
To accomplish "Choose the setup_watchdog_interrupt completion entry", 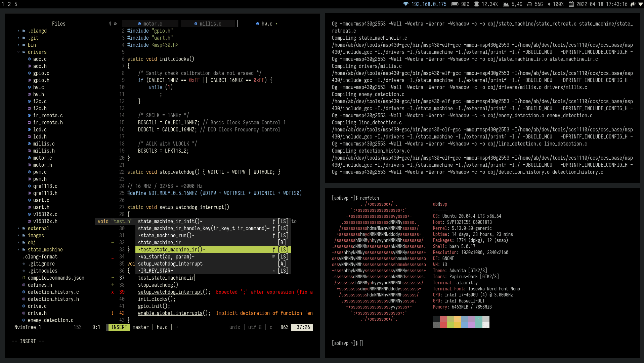I will pyautogui.click(x=213, y=264).
